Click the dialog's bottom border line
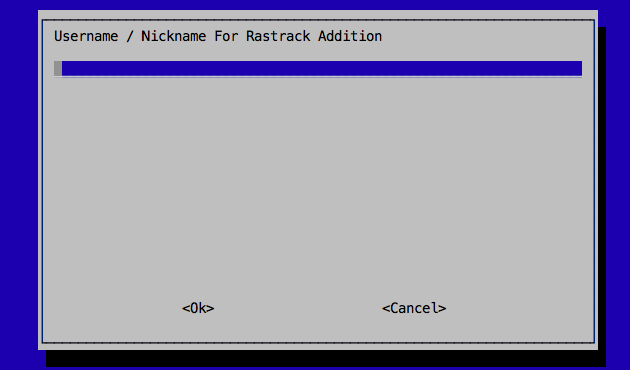 tap(318, 342)
